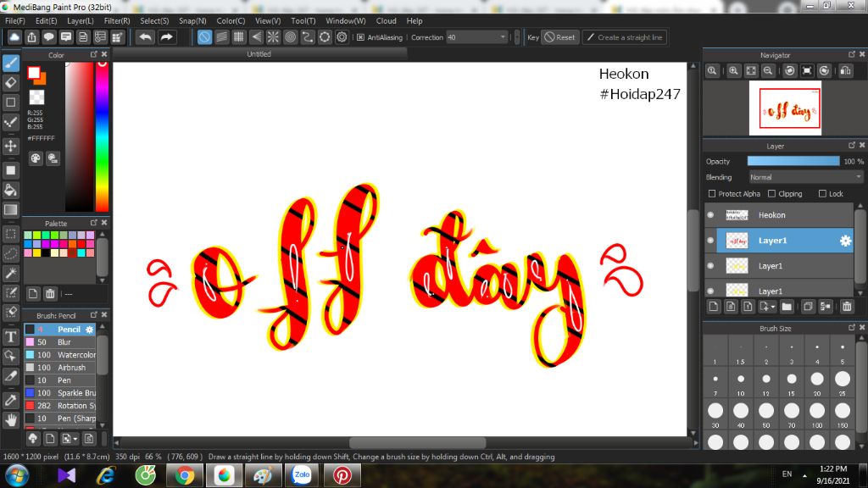
Task: Enable parallel line snap
Action: [221, 37]
